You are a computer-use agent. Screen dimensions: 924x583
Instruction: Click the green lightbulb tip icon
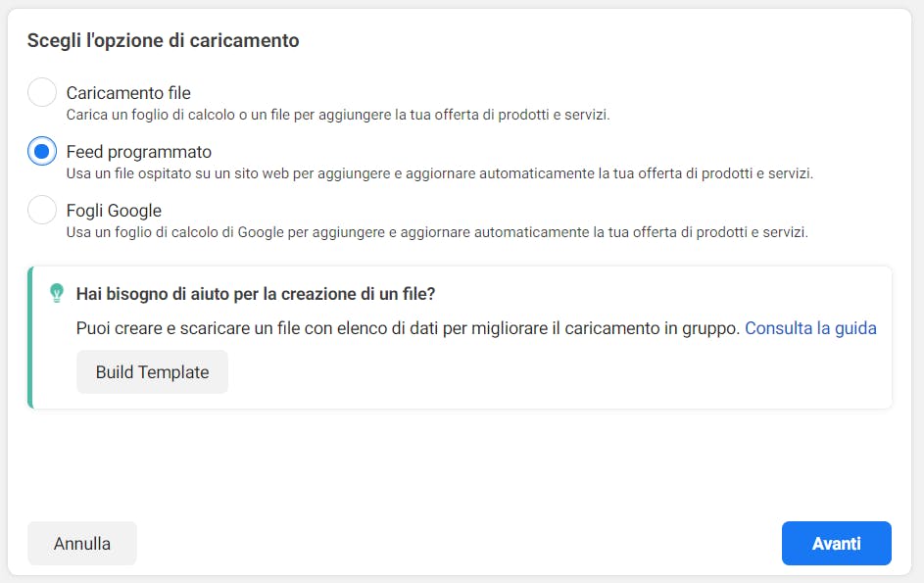(57, 293)
